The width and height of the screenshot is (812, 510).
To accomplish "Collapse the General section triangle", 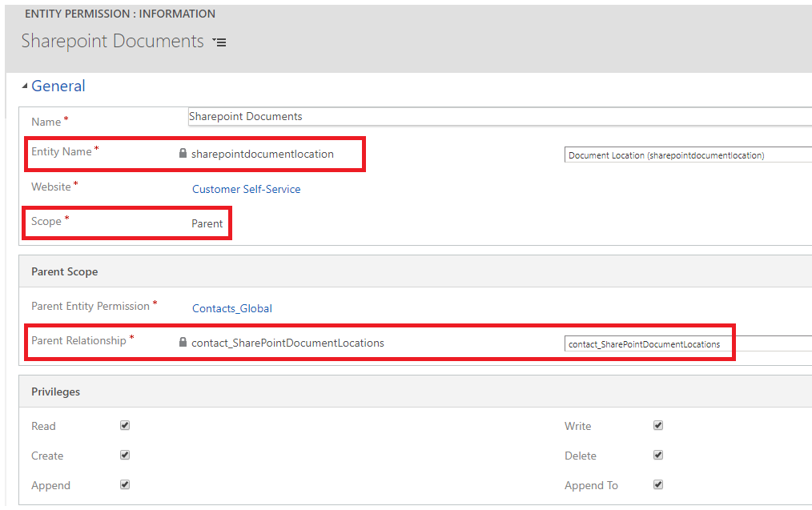I will pyautogui.click(x=24, y=86).
